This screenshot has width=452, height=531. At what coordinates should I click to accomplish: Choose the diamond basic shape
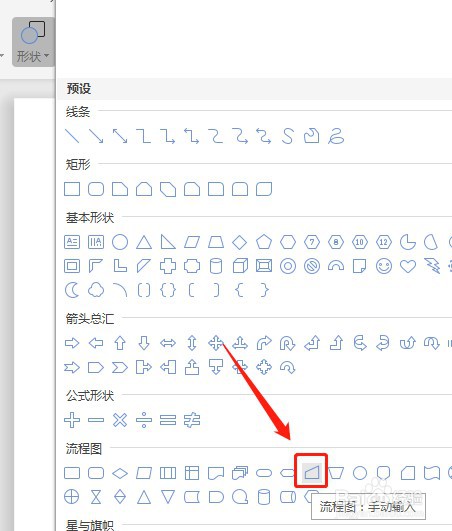[x=240, y=242]
